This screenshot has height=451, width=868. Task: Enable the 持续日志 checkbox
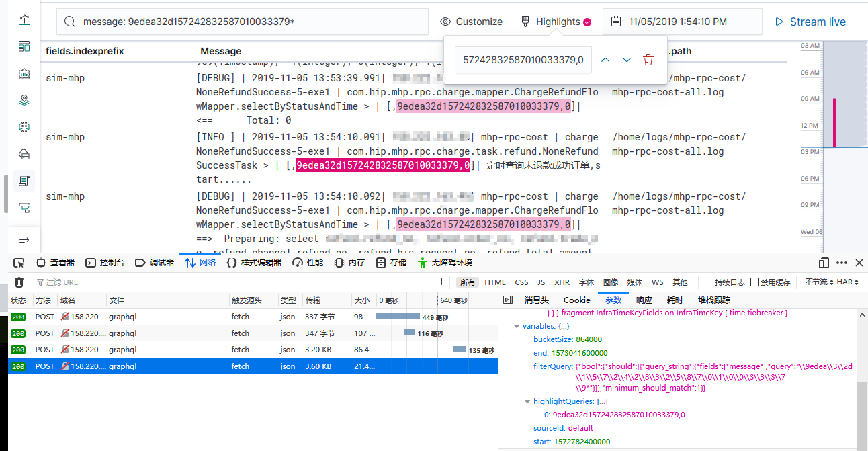click(709, 282)
